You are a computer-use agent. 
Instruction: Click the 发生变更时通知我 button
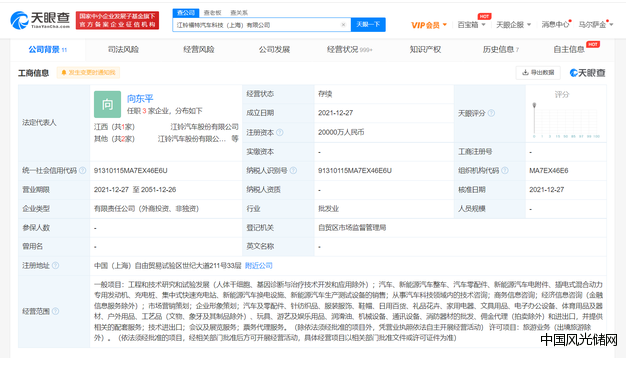pos(88,73)
